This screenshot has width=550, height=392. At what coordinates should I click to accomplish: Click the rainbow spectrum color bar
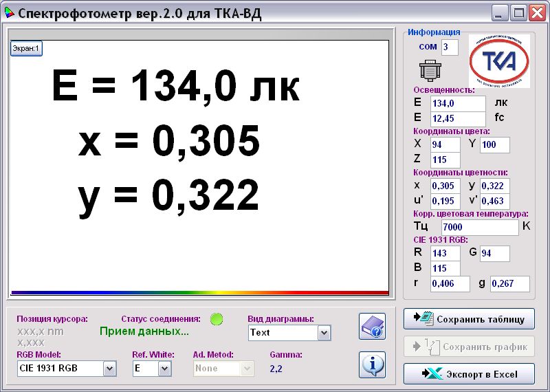pos(199,292)
